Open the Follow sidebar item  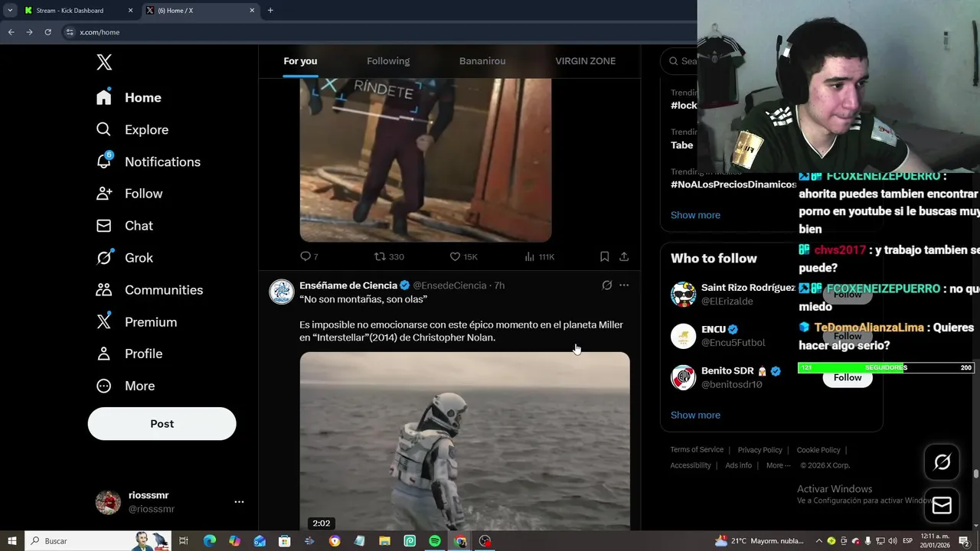[x=129, y=194]
